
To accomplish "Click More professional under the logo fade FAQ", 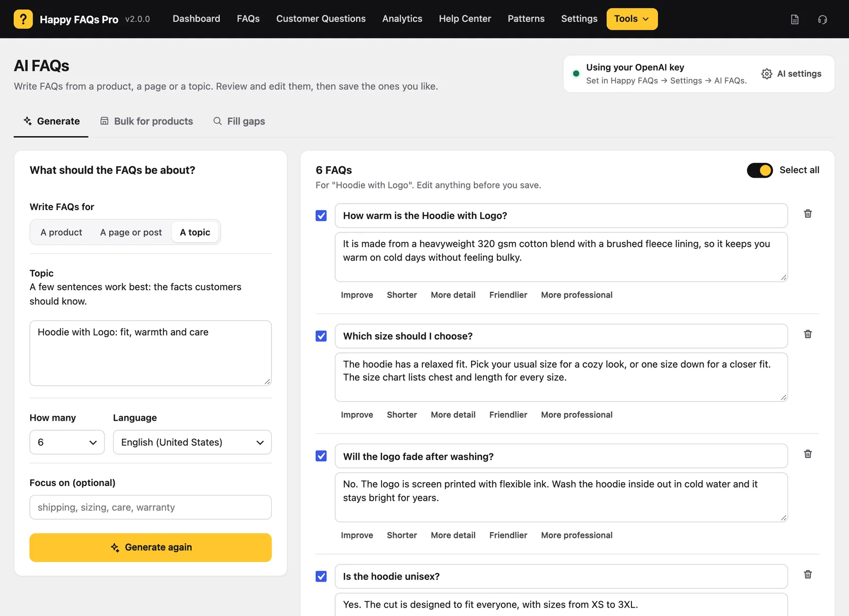I will click(577, 535).
